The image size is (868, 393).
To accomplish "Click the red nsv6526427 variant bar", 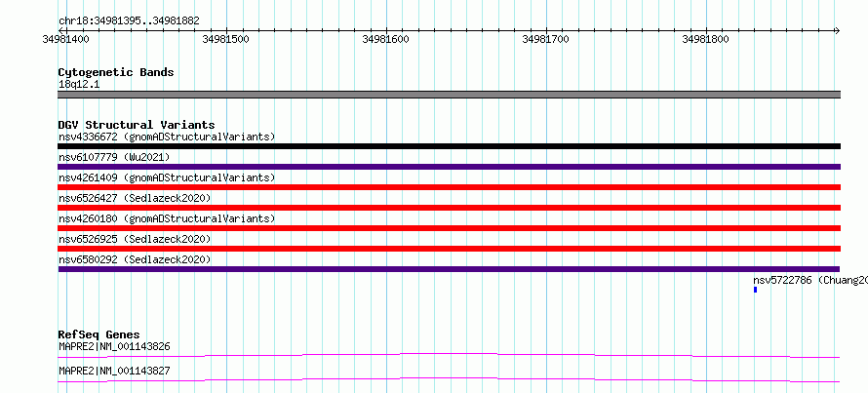I will [x=449, y=208].
